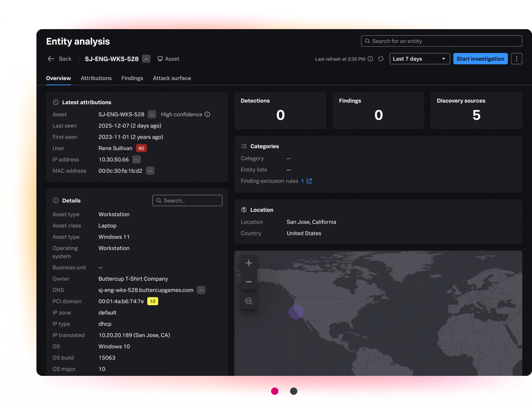532x405 pixels.
Task: Click the info icon beside Latest attributions
Action: click(x=55, y=102)
